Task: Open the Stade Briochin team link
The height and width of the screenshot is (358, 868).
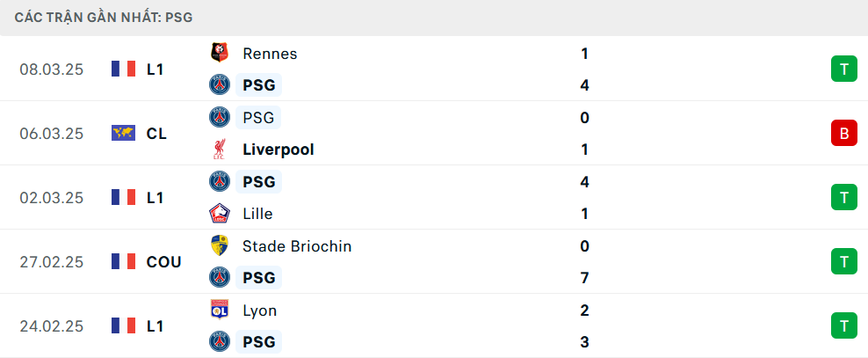Action: tap(297, 246)
